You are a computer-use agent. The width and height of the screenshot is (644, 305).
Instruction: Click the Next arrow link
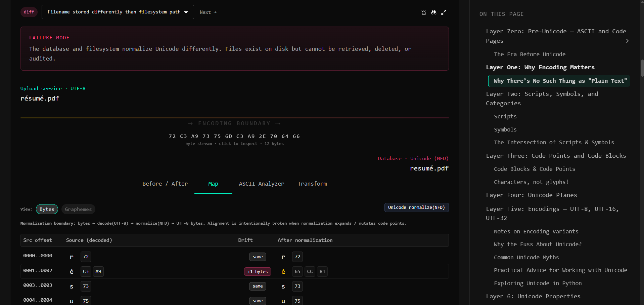click(x=208, y=12)
